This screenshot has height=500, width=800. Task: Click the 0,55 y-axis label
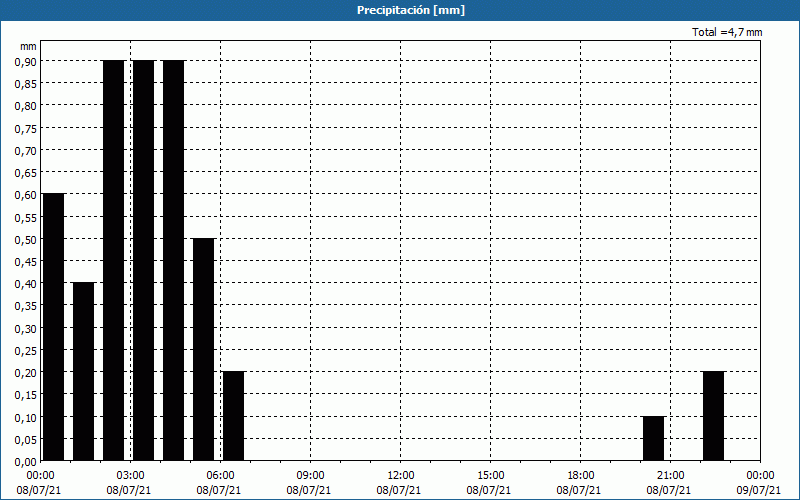(x=26, y=217)
